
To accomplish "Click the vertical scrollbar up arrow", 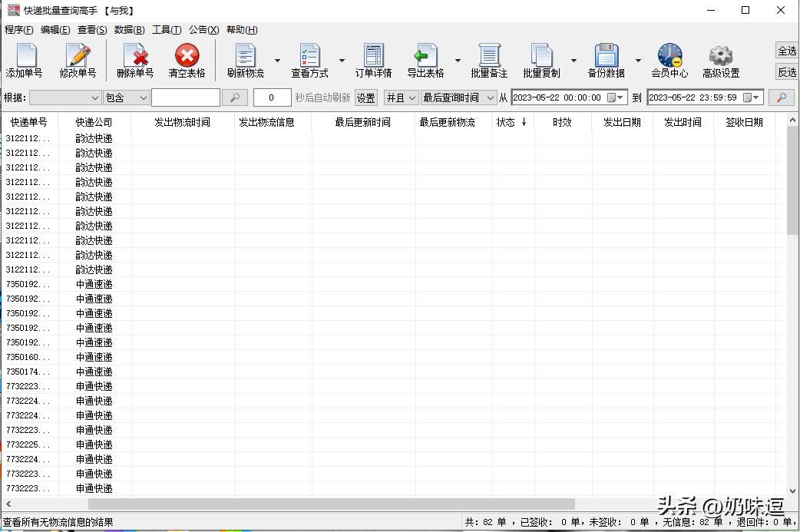I will pos(792,121).
